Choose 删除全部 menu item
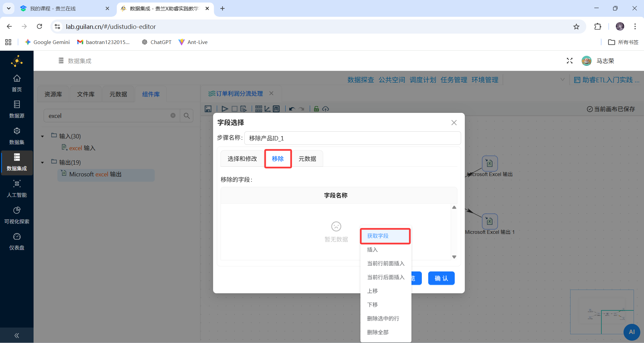Image resolution: width=644 pixels, height=343 pixels. click(x=386, y=332)
